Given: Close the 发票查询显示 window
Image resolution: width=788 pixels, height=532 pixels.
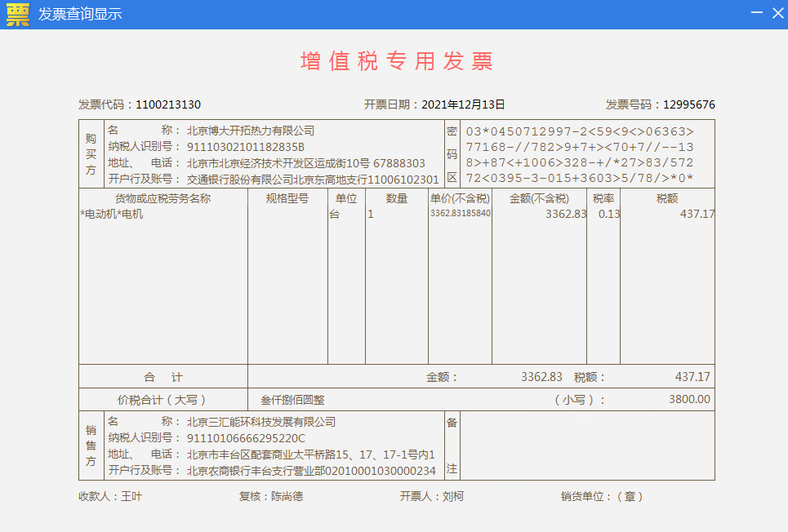Looking at the screenshot, I should click(x=777, y=14).
